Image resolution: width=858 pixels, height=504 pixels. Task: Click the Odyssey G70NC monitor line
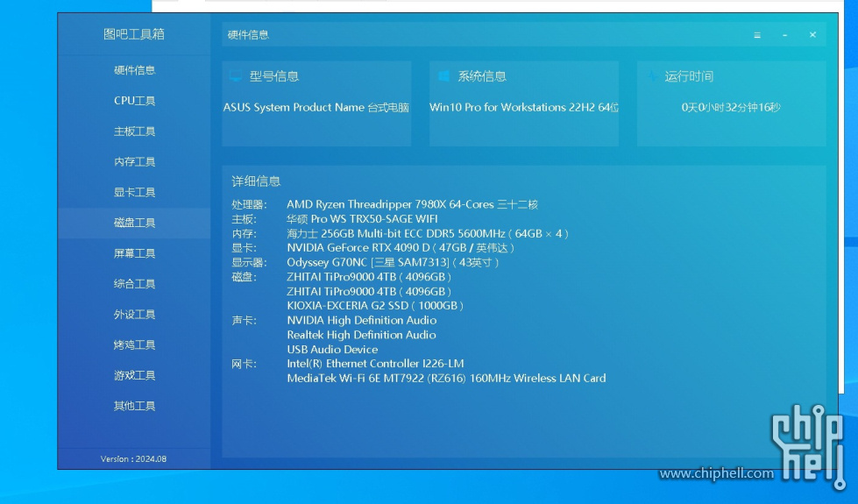pos(393,263)
